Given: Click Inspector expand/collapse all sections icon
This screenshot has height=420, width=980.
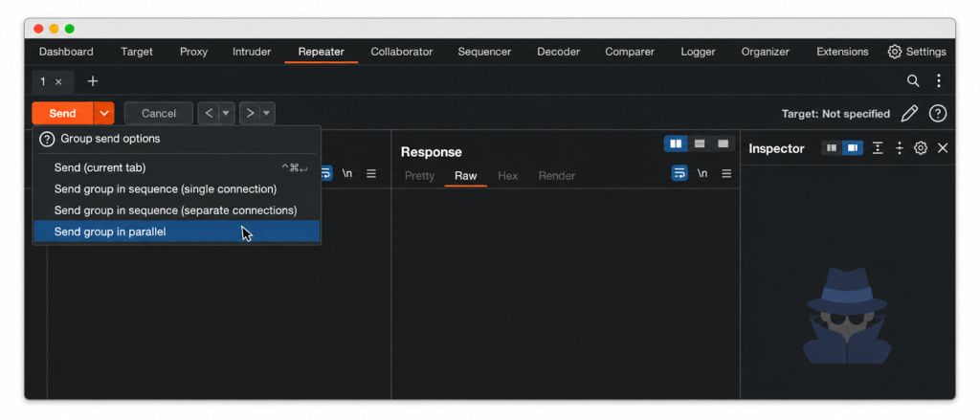Looking at the screenshot, I should [x=878, y=148].
